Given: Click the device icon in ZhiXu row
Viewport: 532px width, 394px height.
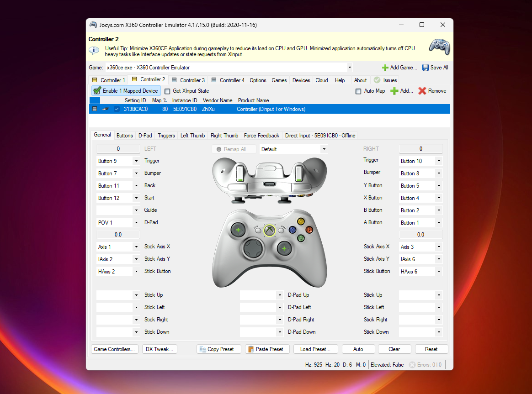Looking at the screenshot, I should [106, 109].
